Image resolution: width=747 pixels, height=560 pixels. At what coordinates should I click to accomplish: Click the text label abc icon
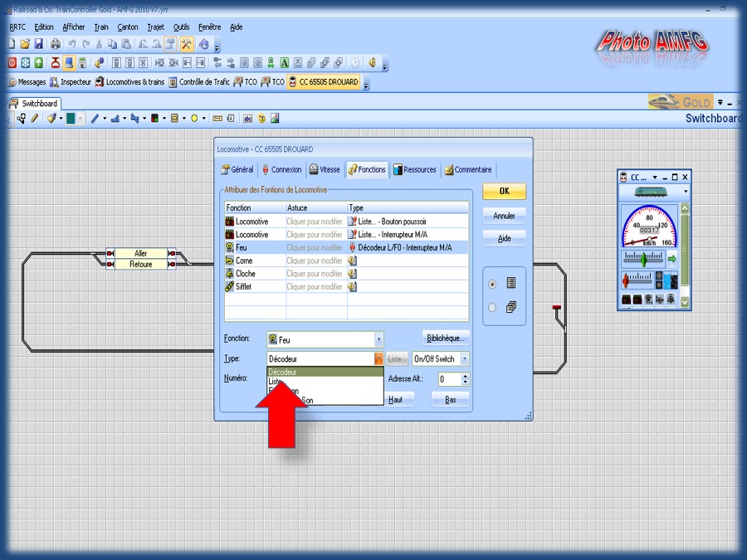pos(247,118)
